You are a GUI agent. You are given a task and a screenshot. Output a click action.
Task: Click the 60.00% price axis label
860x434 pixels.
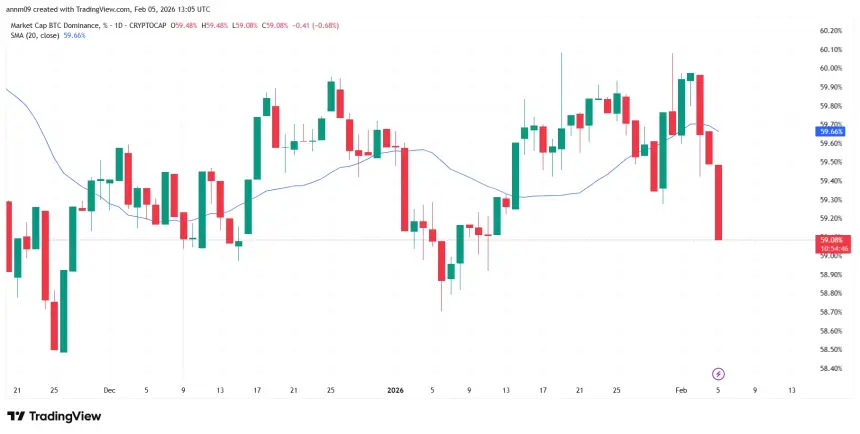pos(832,68)
